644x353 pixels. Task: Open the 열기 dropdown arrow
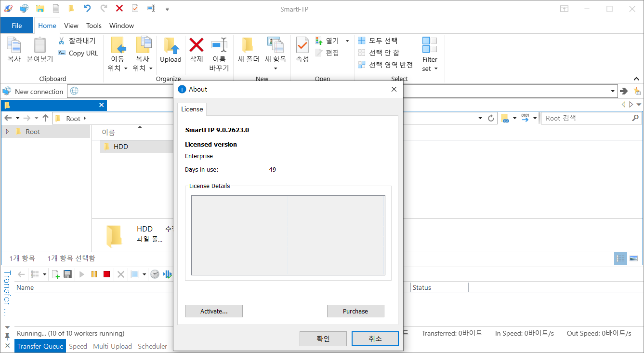click(347, 41)
